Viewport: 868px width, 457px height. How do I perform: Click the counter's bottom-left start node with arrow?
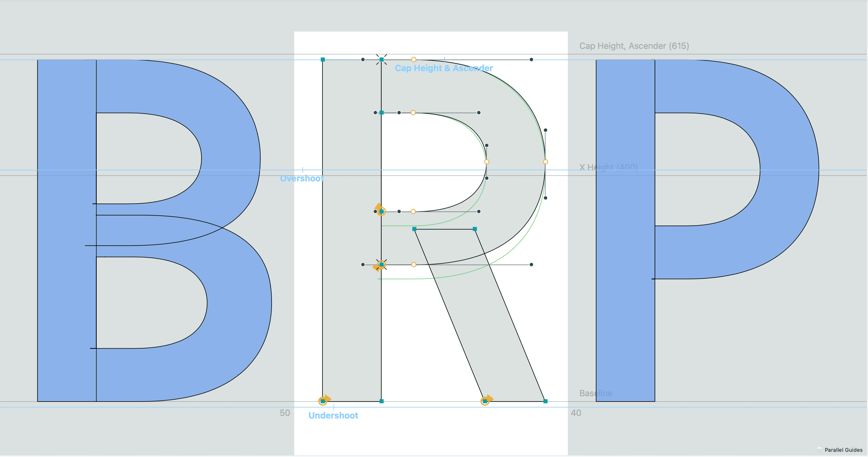coord(381,212)
